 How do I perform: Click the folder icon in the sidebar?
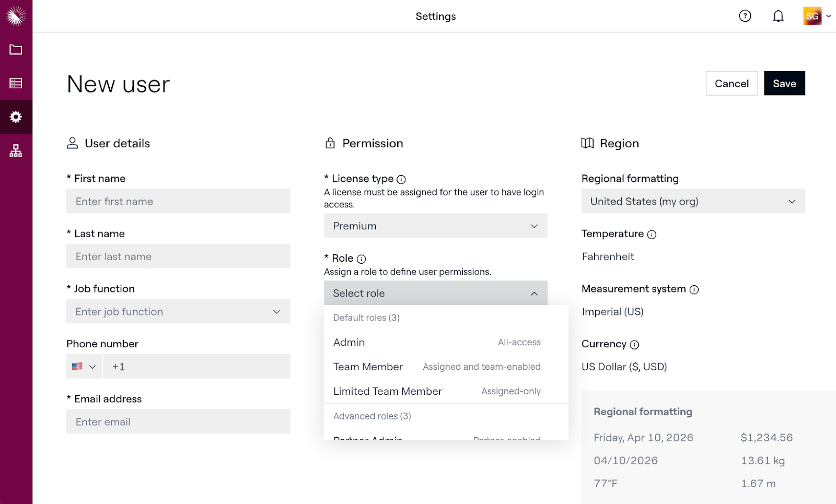pyautogui.click(x=16, y=50)
